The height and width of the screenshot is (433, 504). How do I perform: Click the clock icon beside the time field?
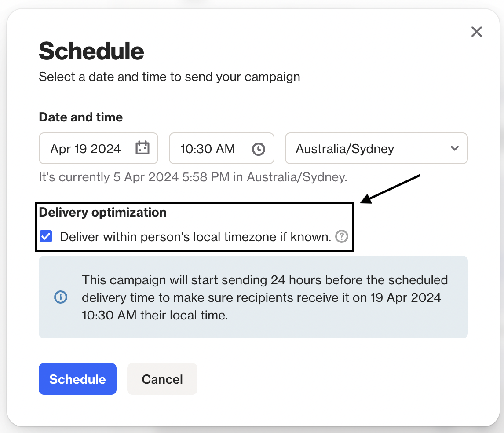click(258, 148)
